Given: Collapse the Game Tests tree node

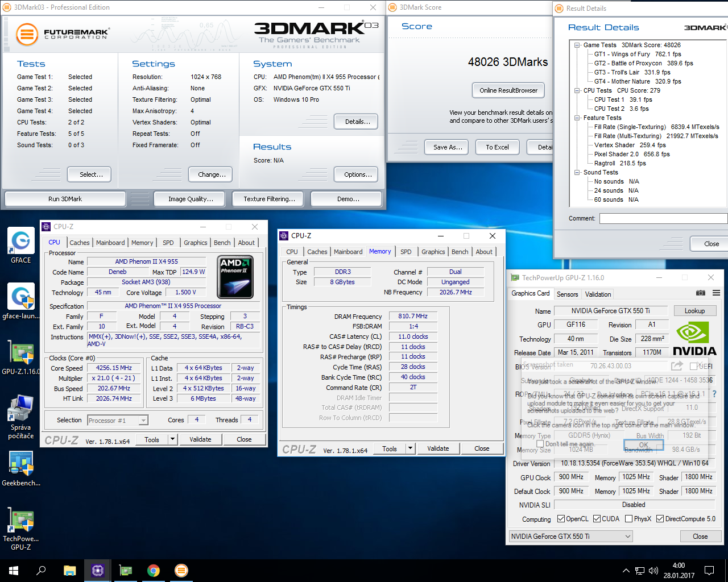Looking at the screenshot, I should [577, 45].
